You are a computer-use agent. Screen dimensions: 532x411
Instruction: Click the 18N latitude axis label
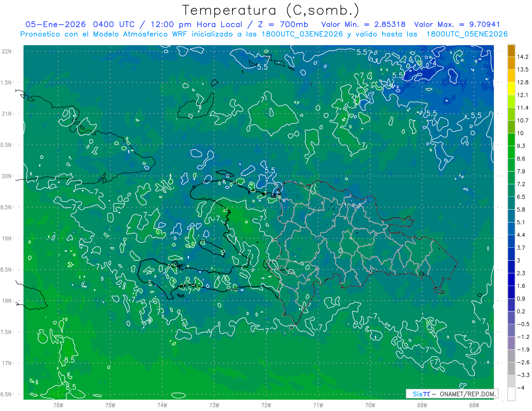(7, 301)
